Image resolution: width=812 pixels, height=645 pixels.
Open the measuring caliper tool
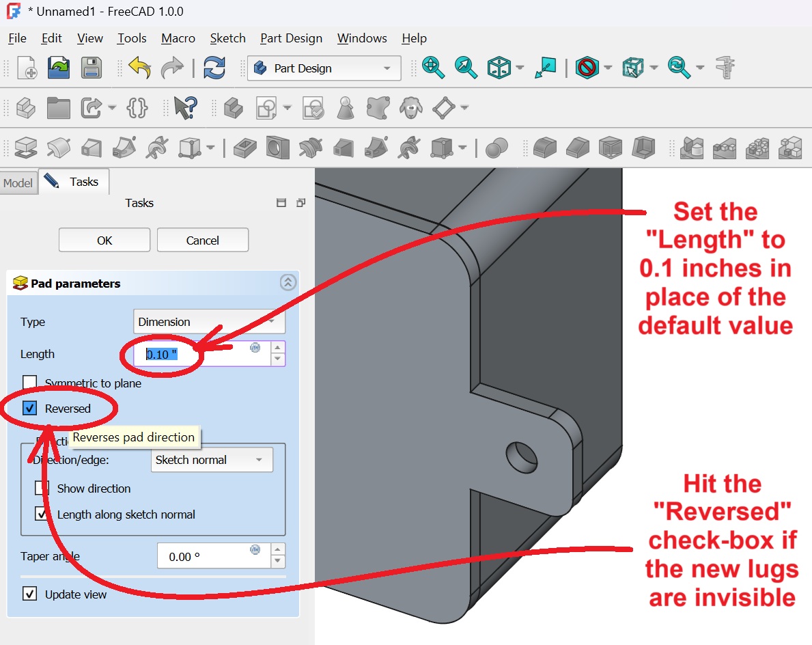(725, 68)
